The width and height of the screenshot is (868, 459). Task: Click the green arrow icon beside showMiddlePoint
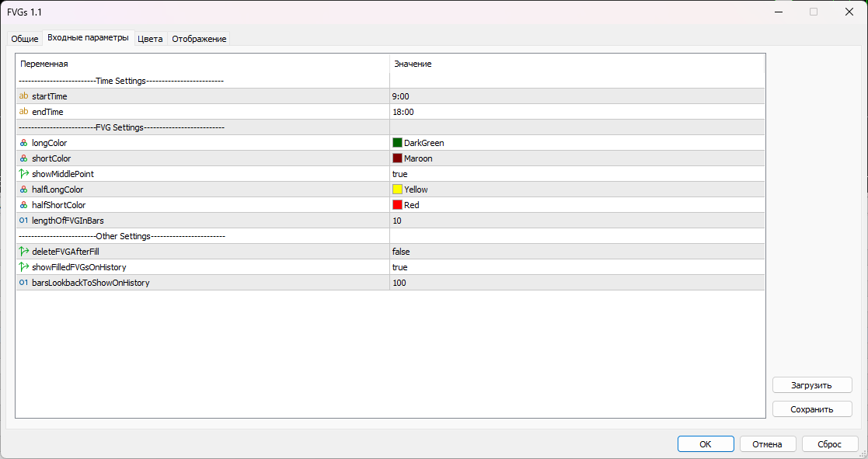(23, 173)
